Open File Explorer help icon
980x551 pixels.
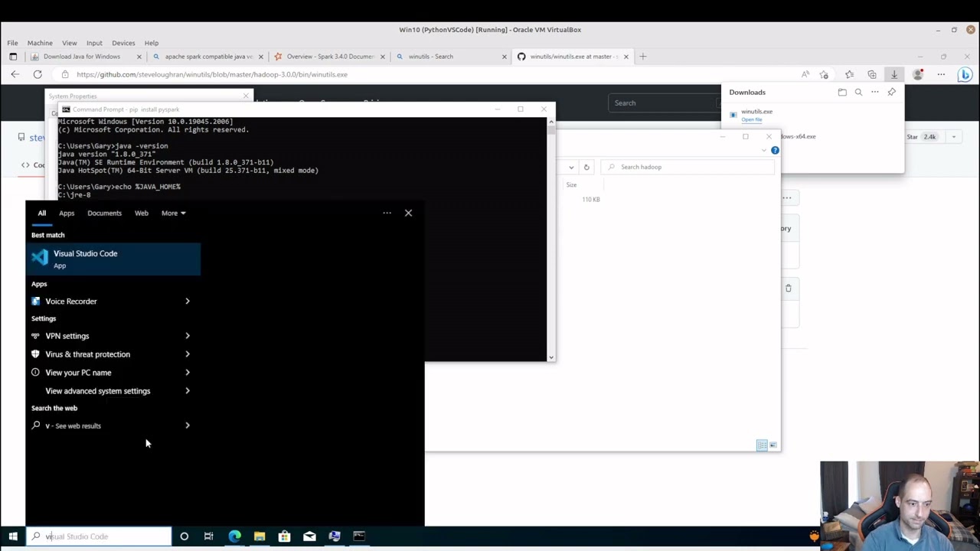775,150
